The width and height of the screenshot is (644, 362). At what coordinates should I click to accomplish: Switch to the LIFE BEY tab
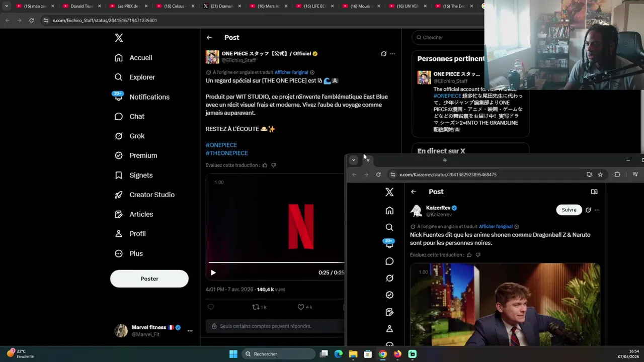[315, 6]
